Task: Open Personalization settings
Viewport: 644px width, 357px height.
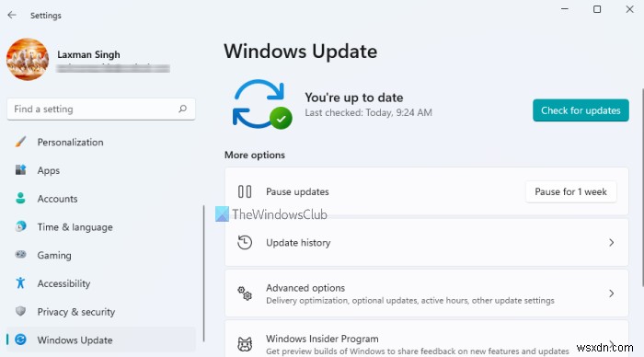Action: 101,142
